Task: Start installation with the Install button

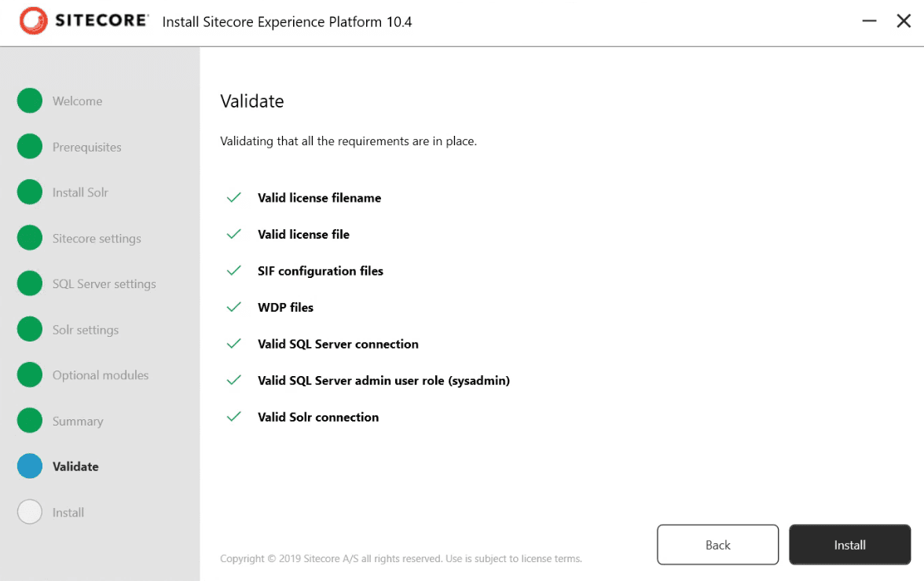Action: click(850, 545)
